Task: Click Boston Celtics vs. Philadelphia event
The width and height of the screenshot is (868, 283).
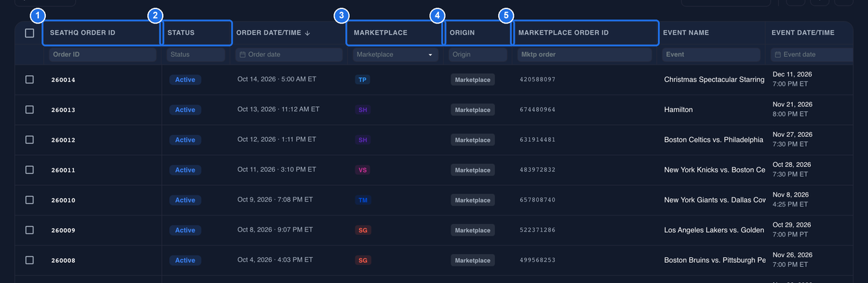Action: pos(714,140)
